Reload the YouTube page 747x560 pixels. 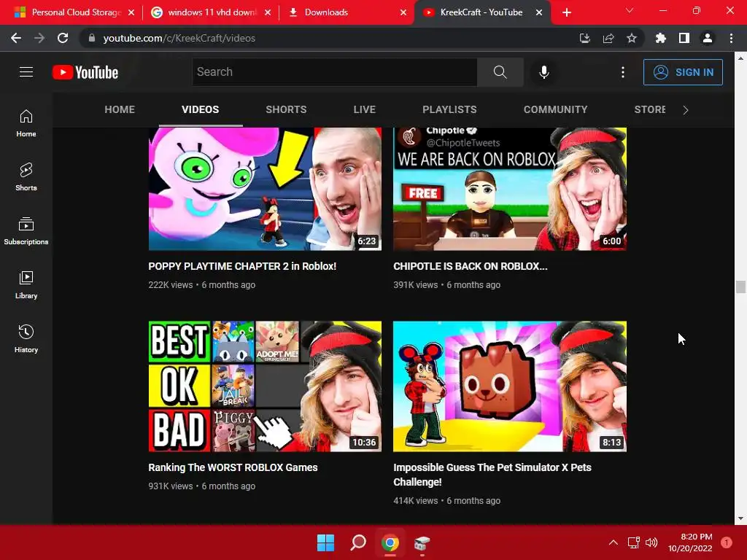coord(63,38)
